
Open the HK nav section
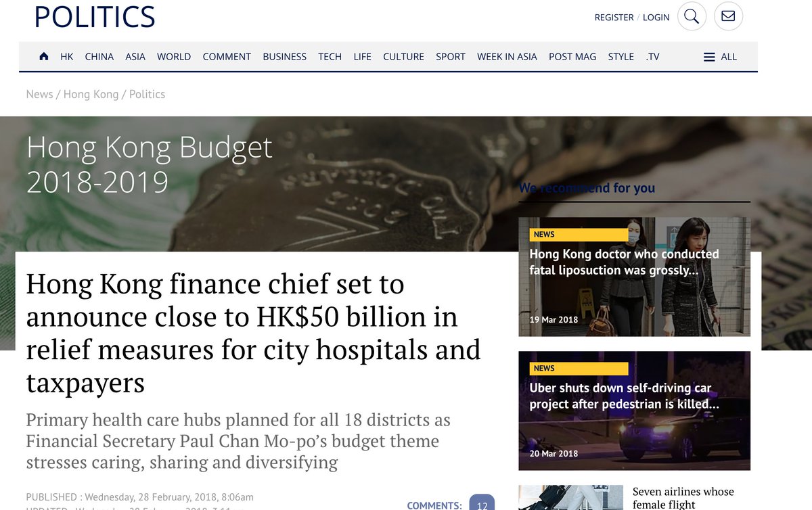(x=66, y=57)
